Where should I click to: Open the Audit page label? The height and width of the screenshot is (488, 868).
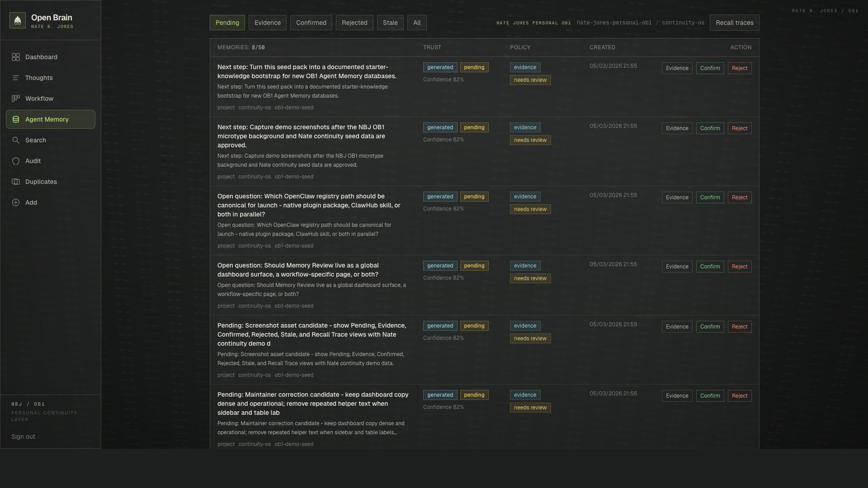pyautogui.click(x=33, y=161)
